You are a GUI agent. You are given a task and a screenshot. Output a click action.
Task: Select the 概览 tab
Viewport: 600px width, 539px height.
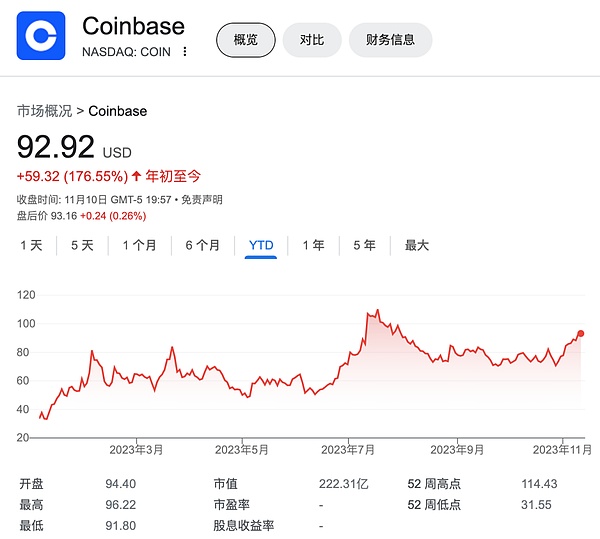[x=245, y=40]
